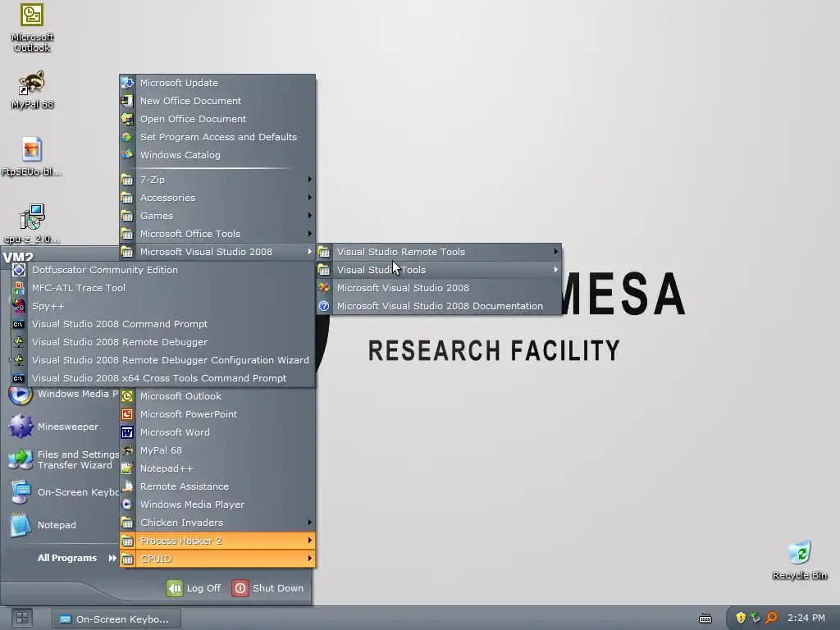Click the Open Office Document icon
The height and width of the screenshot is (630, 840).
point(127,119)
